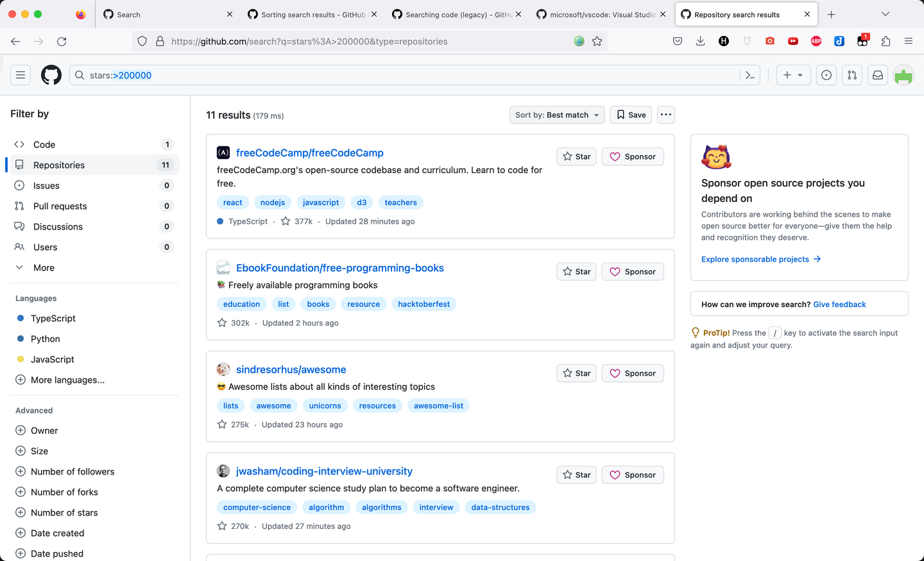Switch to microsoft/vscode browser tab
This screenshot has width=924, height=561.
[602, 14]
